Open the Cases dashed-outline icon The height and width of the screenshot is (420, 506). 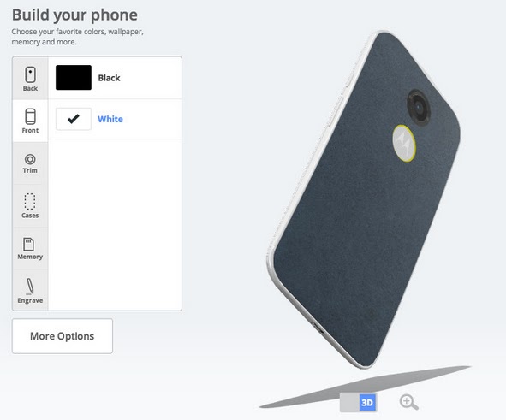tap(30, 202)
